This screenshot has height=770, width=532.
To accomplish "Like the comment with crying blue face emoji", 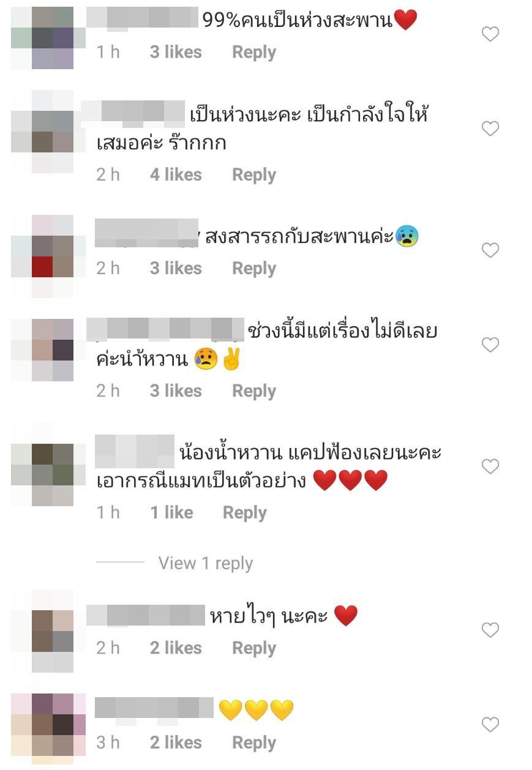I will pyautogui.click(x=490, y=250).
